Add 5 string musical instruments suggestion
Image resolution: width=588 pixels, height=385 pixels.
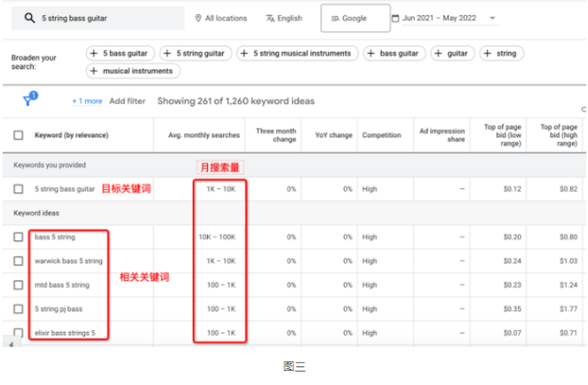(x=298, y=53)
